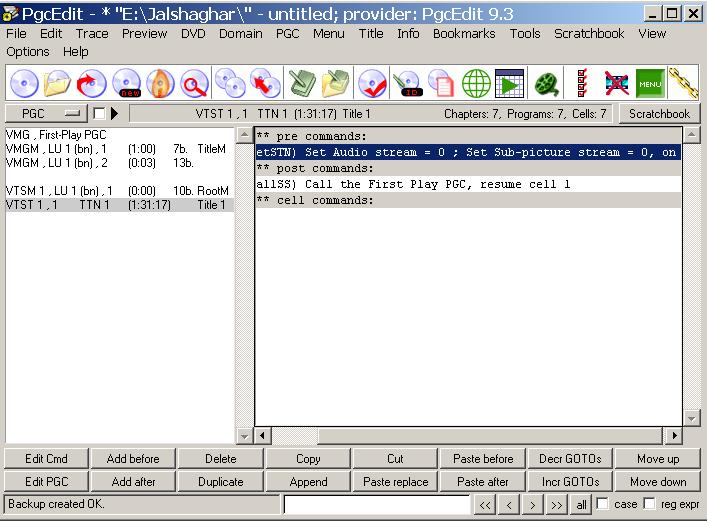The image size is (707, 521).
Task: Open the Bookmarks menu
Action: (464, 34)
